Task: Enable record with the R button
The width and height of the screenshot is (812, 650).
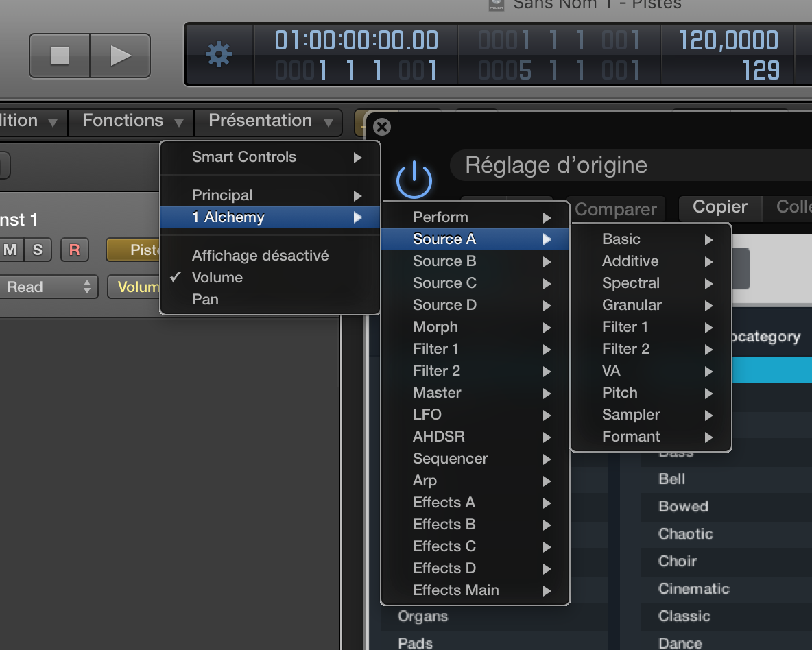Action: 74,250
